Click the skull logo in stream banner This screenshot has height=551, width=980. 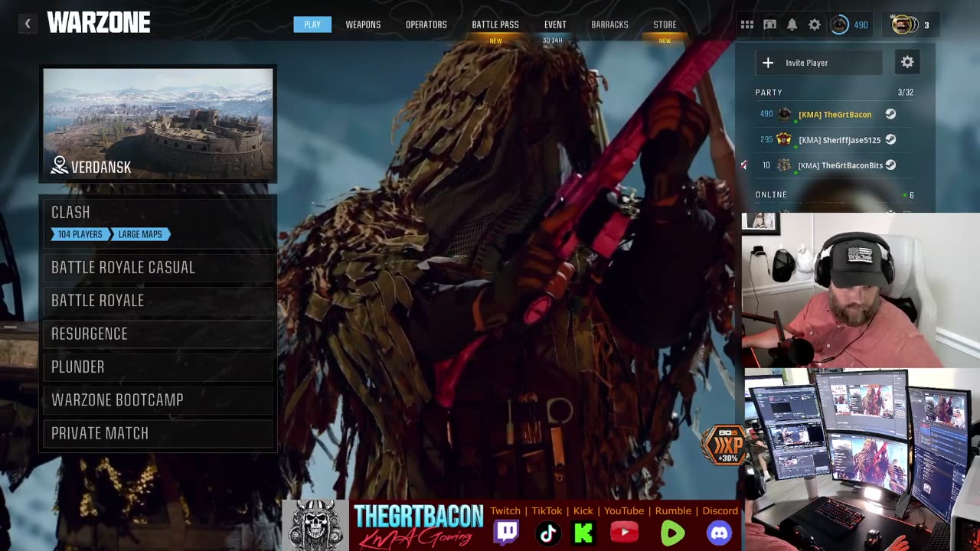click(315, 526)
